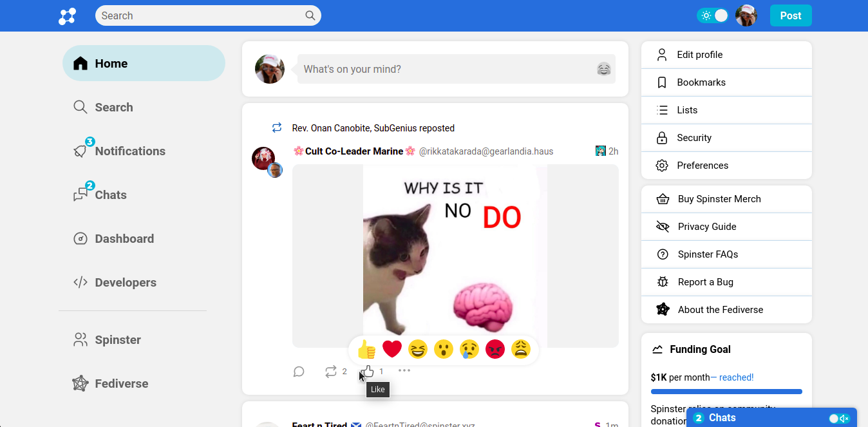The width and height of the screenshot is (868, 427).
Task: Click the Spinster logo in the top bar
Action: 67,15
